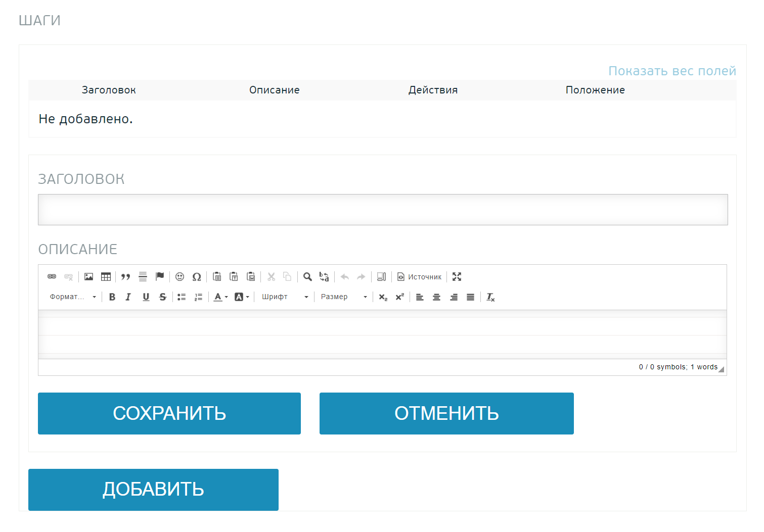The height and width of the screenshot is (532, 764).
Task: Open the smiley emoticon picker
Action: [179, 277]
